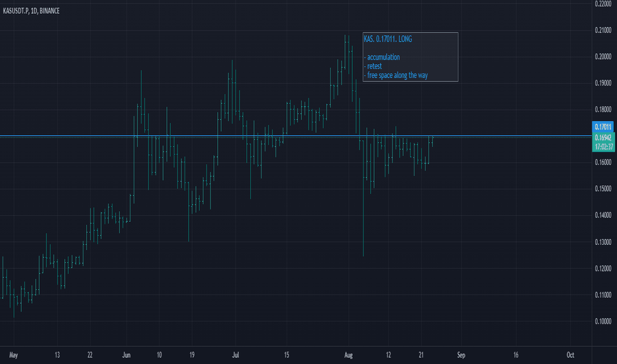Screen dimensions: 617x364
Task: Click the Oct date label
Action: (x=570, y=355)
